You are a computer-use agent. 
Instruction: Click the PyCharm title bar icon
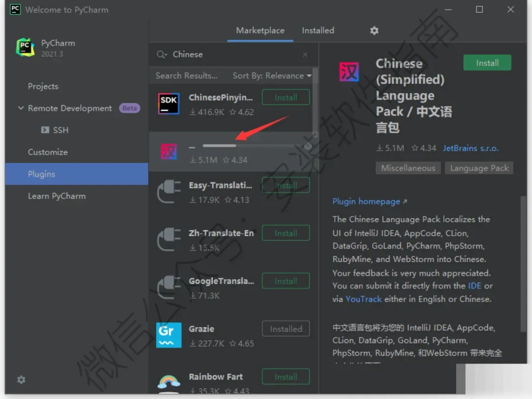[x=15, y=9]
